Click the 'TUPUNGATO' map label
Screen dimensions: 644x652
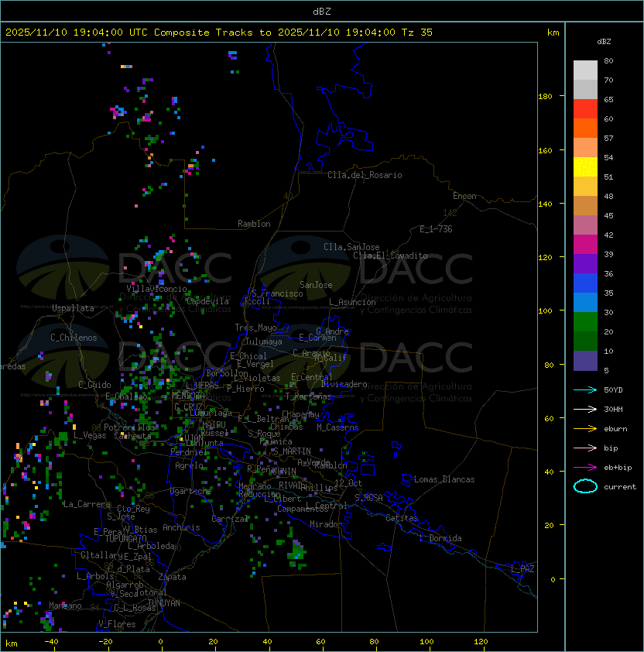[x=125, y=538]
